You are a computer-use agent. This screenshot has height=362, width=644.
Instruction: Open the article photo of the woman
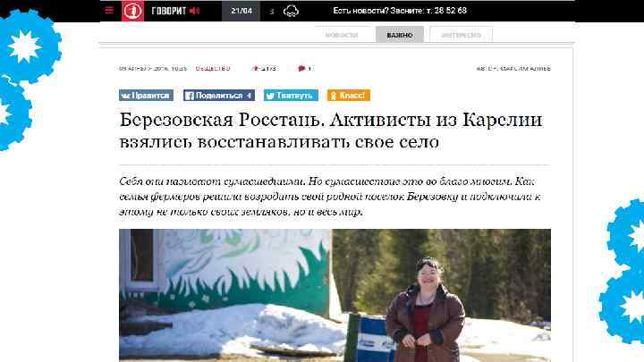click(335, 295)
